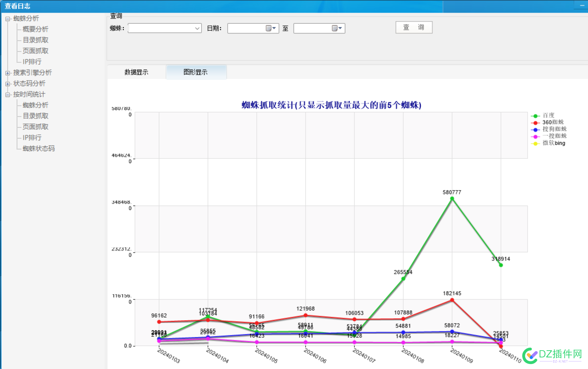588x369 pixels.
Task: Click the 360蜘蛛 data point labeled 121968
Action: [x=306, y=315]
